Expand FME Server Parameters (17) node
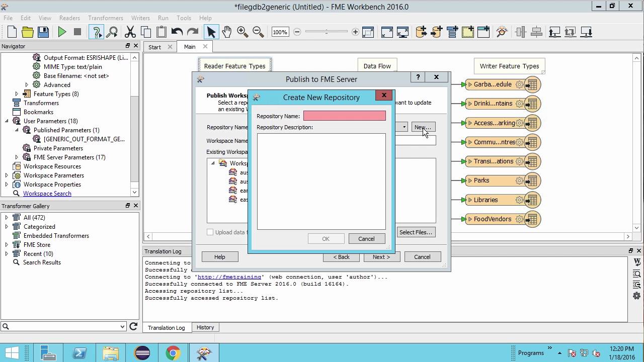The image size is (644, 362). tap(17, 157)
